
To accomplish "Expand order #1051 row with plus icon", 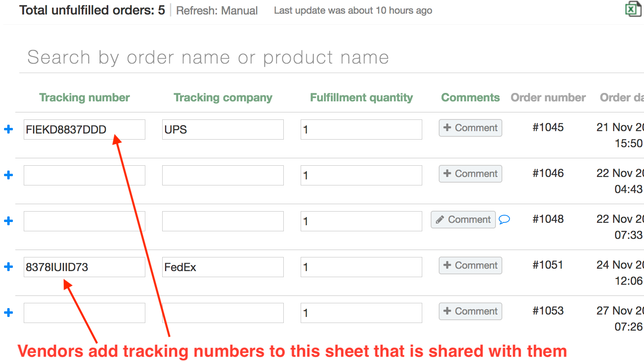I will coord(8,267).
